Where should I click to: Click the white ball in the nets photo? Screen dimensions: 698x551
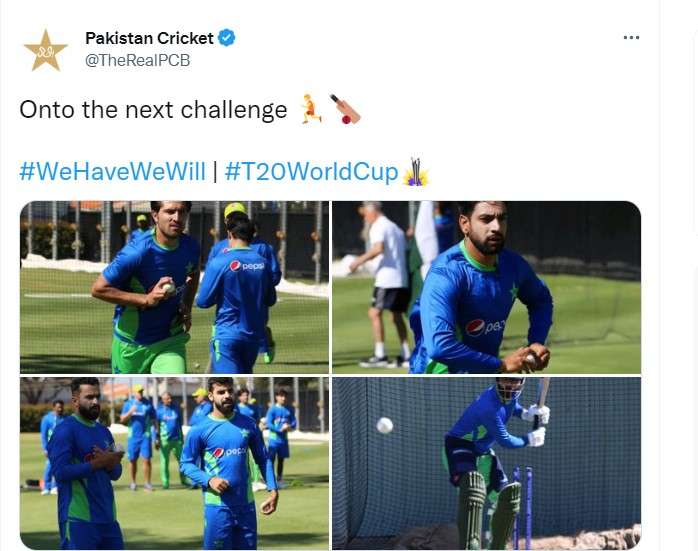385,425
